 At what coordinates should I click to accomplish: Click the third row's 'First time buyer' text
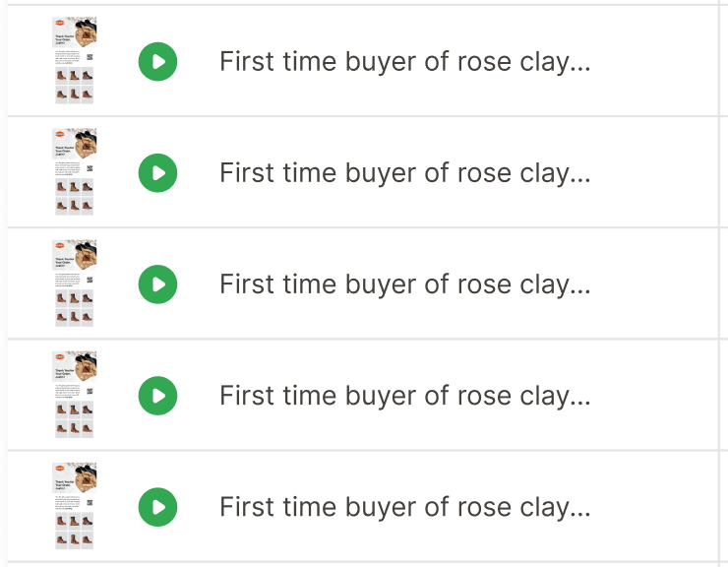(x=405, y=284)
